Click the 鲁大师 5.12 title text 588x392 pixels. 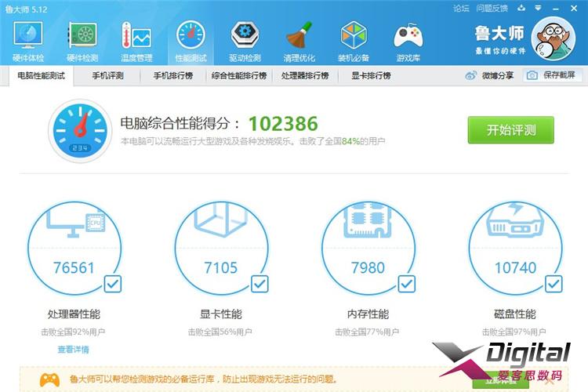pos(26,9)
